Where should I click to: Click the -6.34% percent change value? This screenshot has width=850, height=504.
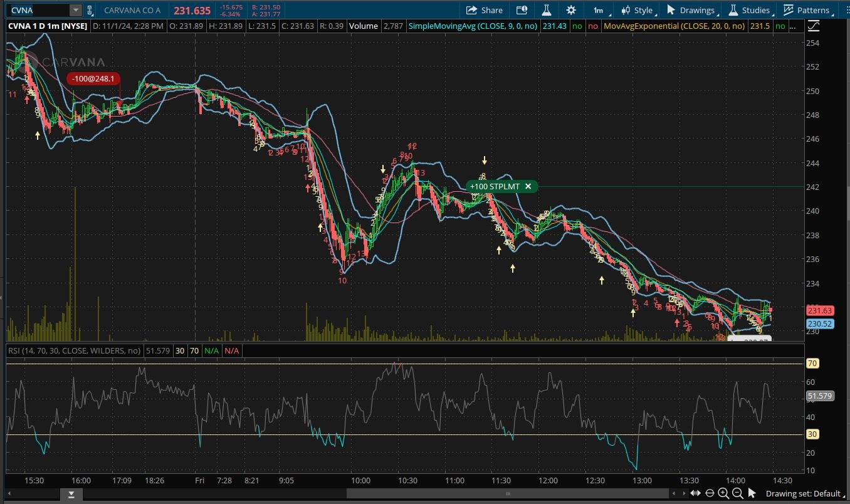pyautogui.click(x=229, y=14)
